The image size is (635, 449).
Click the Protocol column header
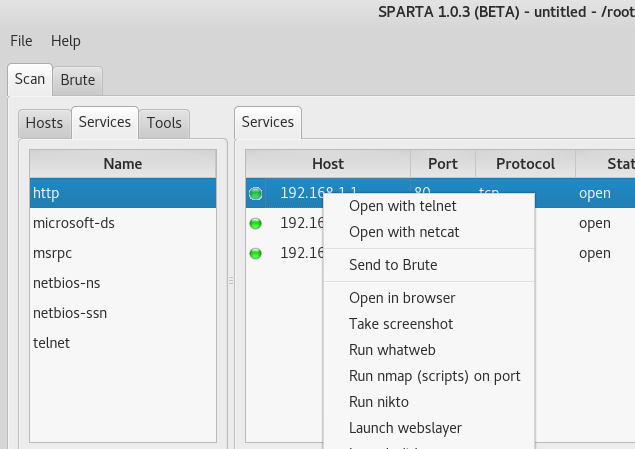[x=526, y=164]
